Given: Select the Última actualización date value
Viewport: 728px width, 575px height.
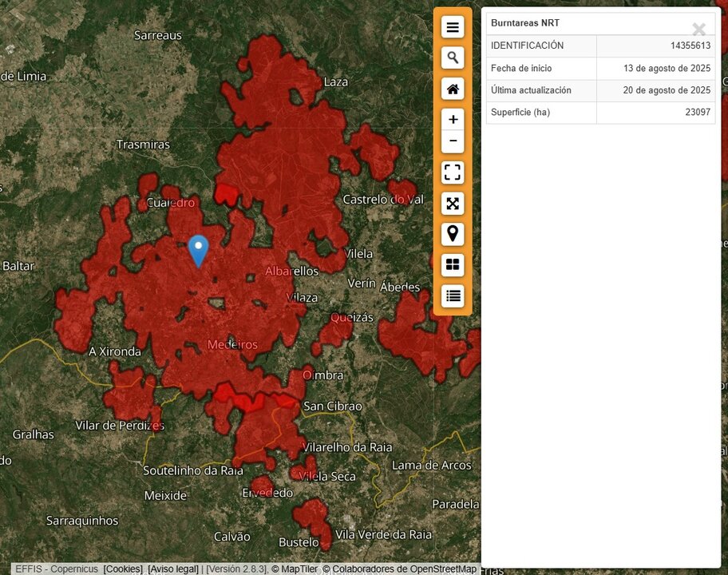Looking at the screenshot, I should 667,90.
